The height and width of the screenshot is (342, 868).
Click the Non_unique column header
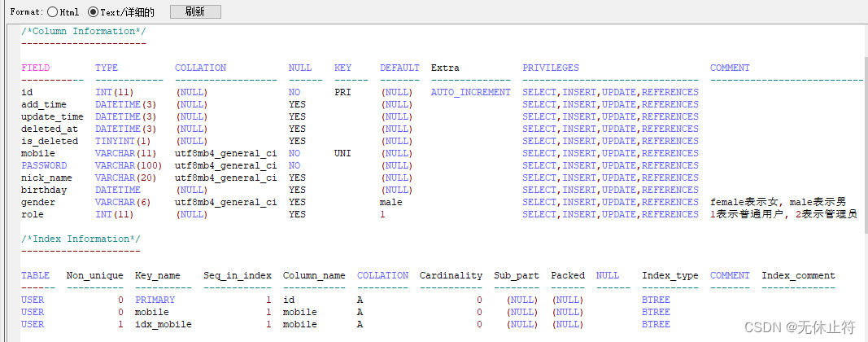94,275
